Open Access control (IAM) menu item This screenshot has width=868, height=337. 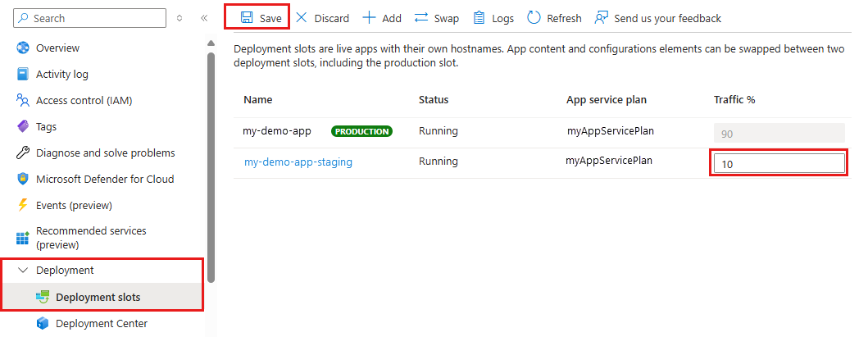tap(84, 100)
